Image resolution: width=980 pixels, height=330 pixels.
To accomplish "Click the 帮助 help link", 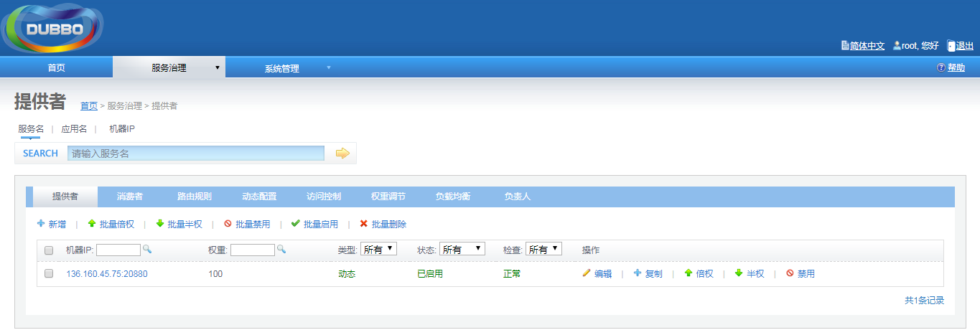I will coord(956,67).
